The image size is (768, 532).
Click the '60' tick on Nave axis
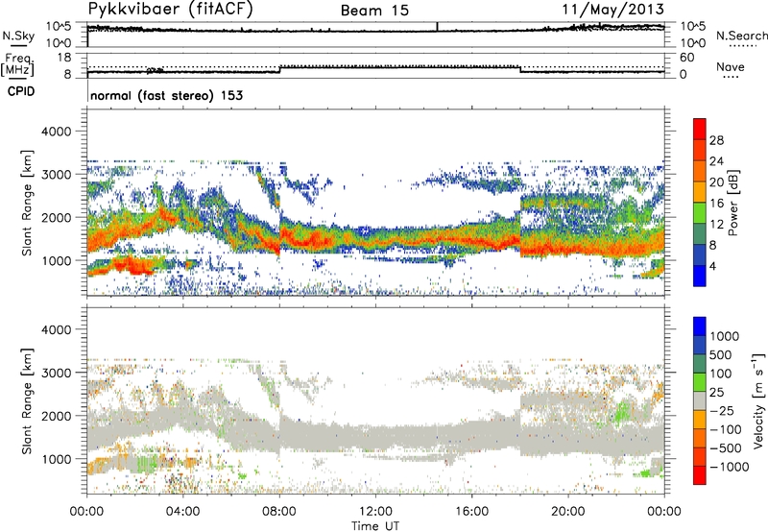coord(686,58)
